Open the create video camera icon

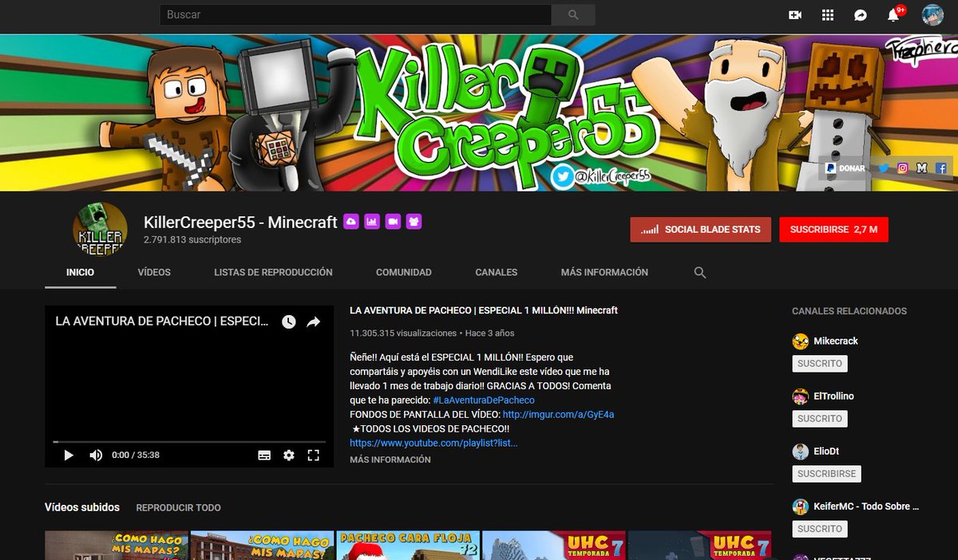pyautogui.click(x=794, y=14)
